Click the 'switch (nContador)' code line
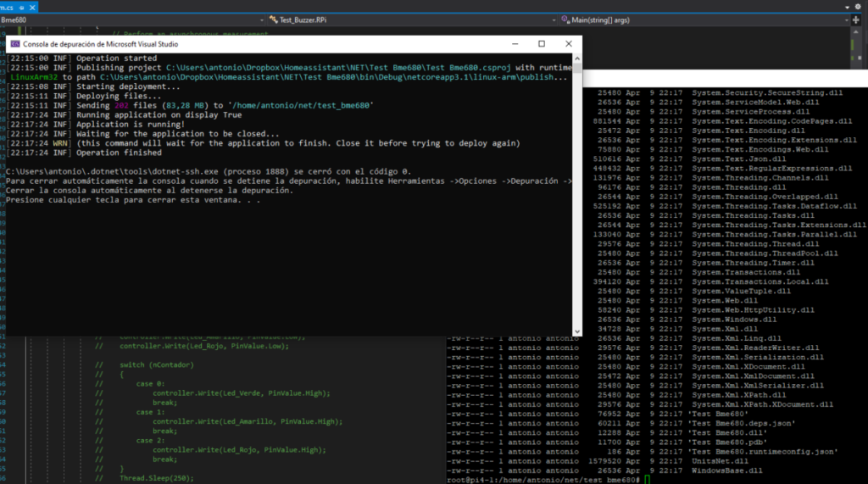 click(x=157, y=364)
